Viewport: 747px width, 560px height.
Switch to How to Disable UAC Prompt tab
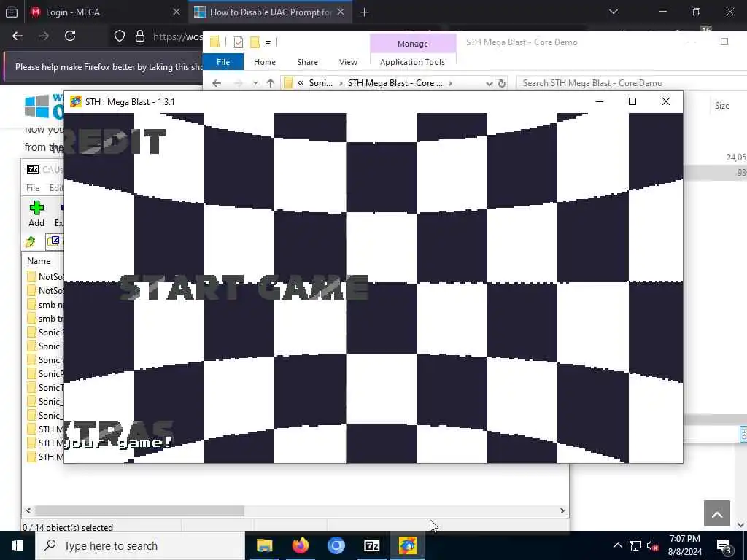(270, 12)
